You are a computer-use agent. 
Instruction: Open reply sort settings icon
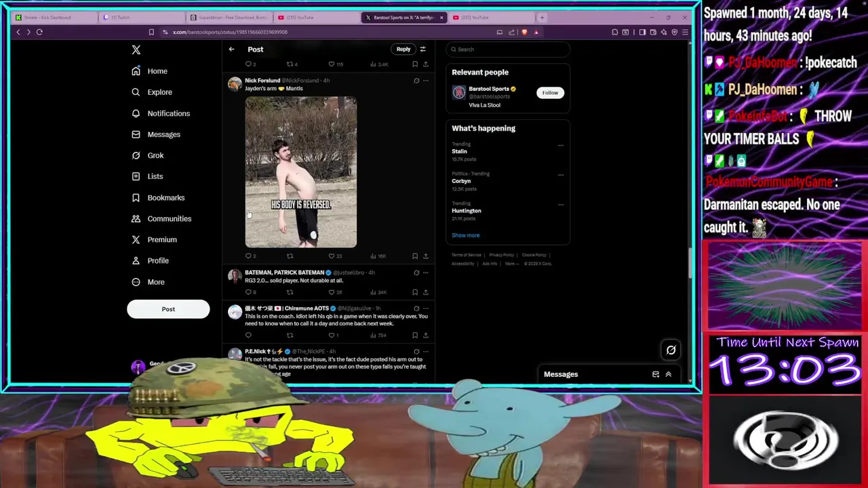pyautogui.click(x=422, y=49)
